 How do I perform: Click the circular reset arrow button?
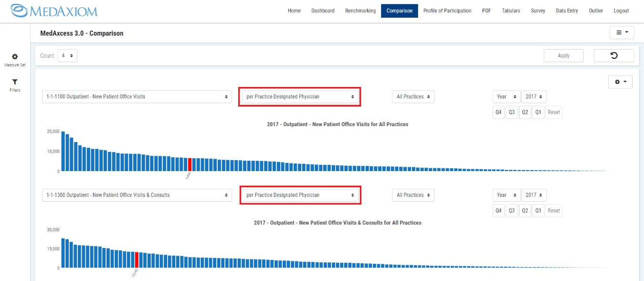coord(613,55)
